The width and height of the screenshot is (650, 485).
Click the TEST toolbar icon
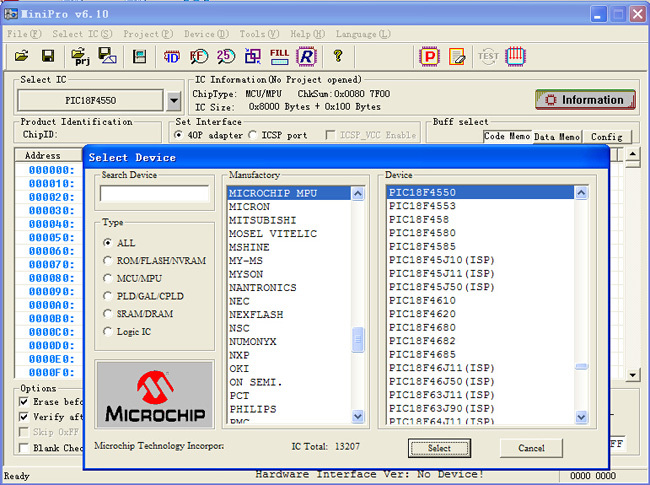tap(488, 56)
